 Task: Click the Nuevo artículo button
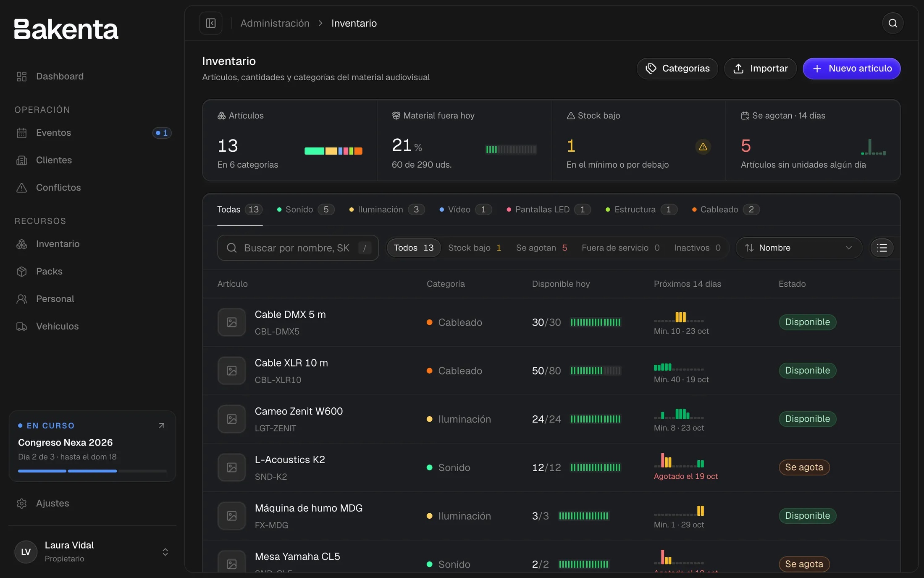[x=851, y=69]
